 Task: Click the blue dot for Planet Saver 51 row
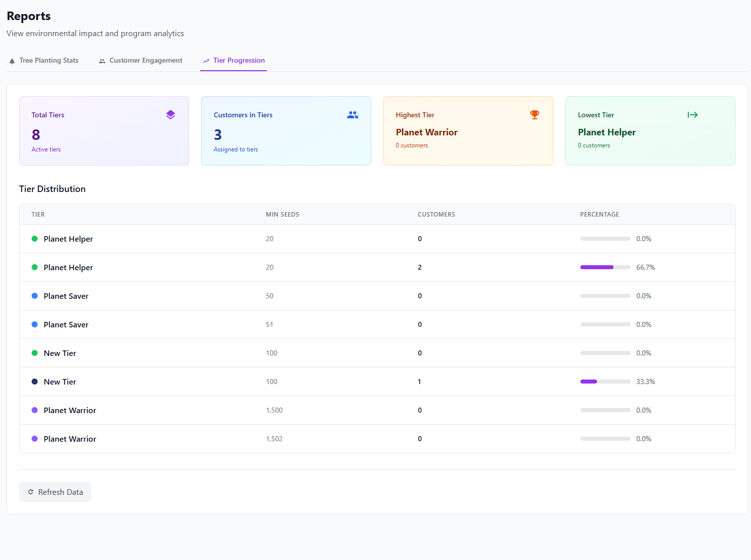tap(35, 324)
